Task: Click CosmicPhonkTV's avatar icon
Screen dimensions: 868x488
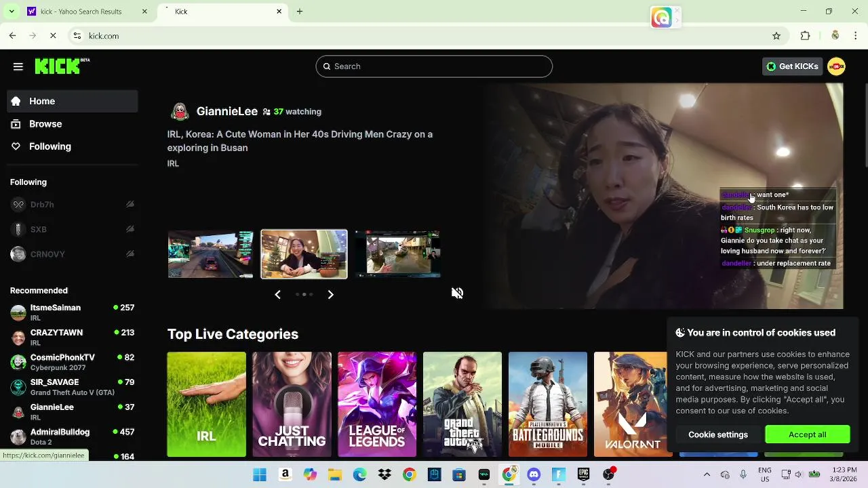Action: 18,362
